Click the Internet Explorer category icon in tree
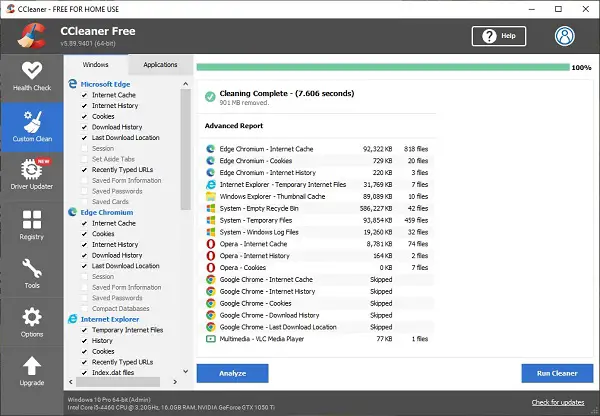This screenshot has width=600, height=416. (72, 319)
